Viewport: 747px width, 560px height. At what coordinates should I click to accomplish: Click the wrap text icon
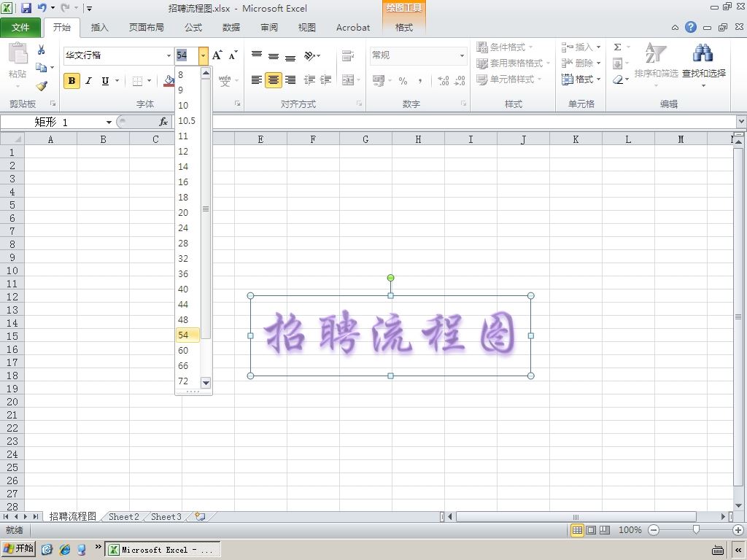tap(348, 55)
